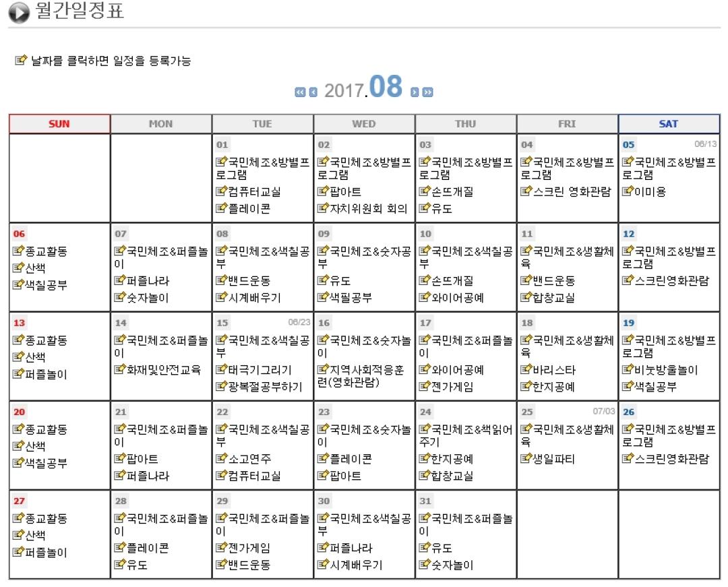Click edit icon beside 색필공부 on day 09

323,297
